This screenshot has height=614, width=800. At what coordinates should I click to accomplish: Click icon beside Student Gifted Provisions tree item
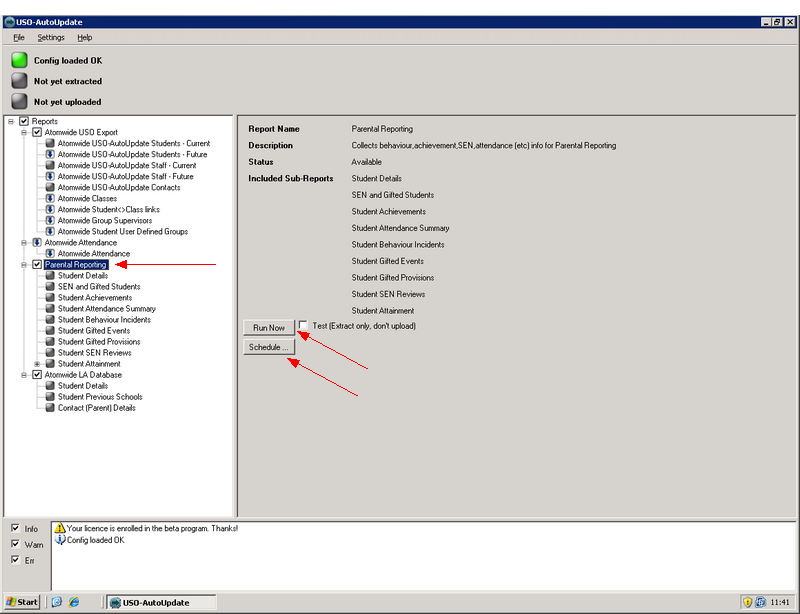[x=50, y=342]
